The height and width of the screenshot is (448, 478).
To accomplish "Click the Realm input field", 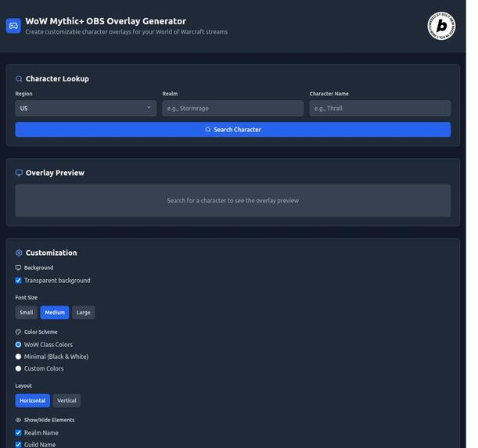I will click(233, 108).
